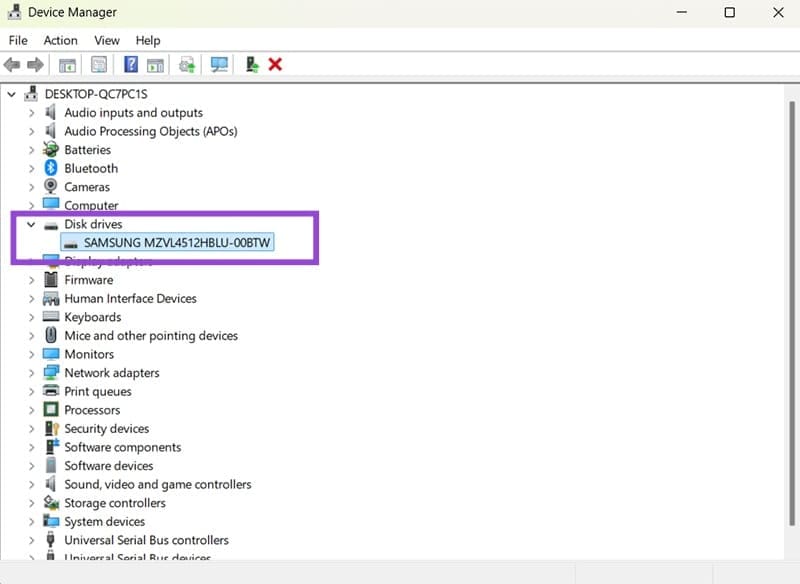Select the Sound, video and game controllers item
Screen dimensions: 800x584
click(157, 484)
